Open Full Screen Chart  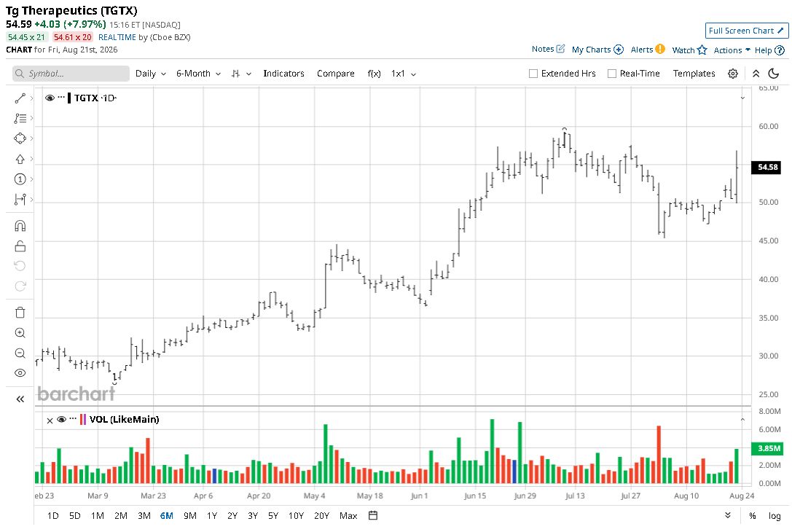click(746, 31)
